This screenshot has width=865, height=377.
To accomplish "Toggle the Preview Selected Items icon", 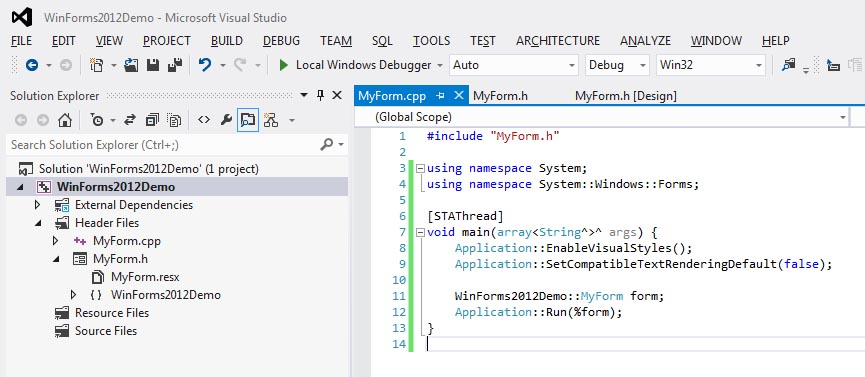I will [248, 120].
